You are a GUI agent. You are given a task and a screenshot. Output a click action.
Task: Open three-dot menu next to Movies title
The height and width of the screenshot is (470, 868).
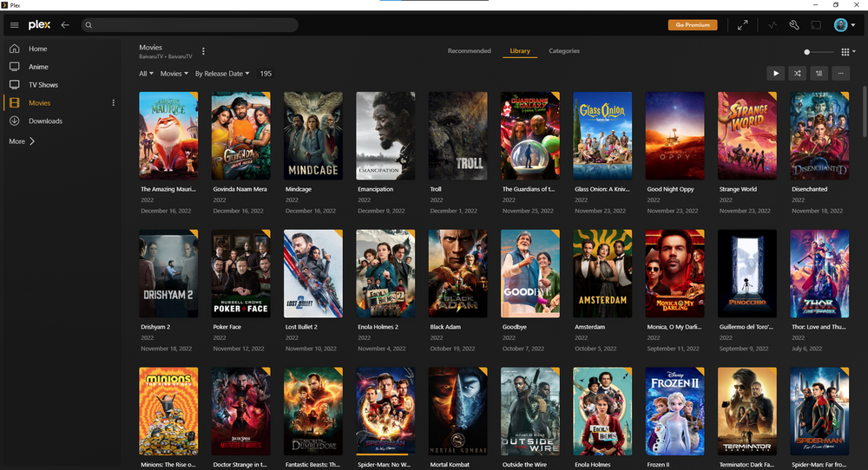pyautogui.click(x=204, y=51)
